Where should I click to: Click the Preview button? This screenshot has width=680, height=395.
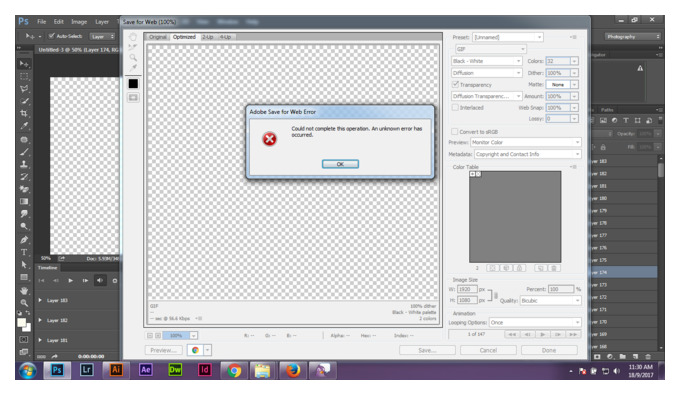(x=163, y=350)
